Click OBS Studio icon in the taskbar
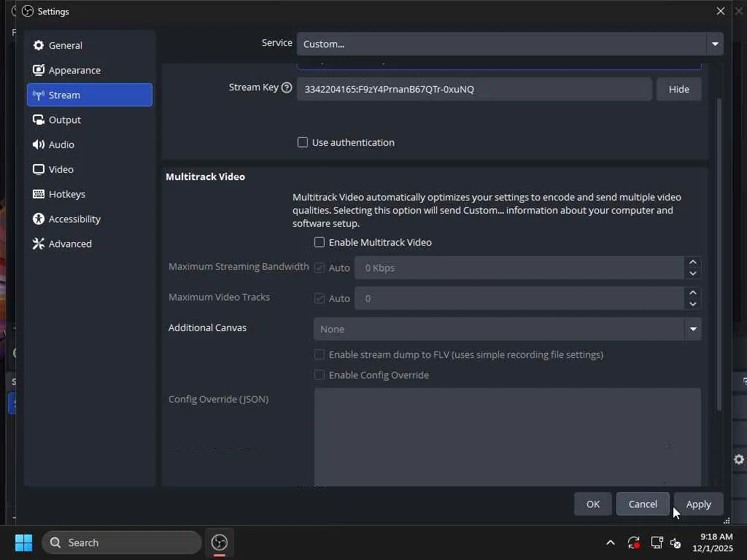 [x=220, y=542]
